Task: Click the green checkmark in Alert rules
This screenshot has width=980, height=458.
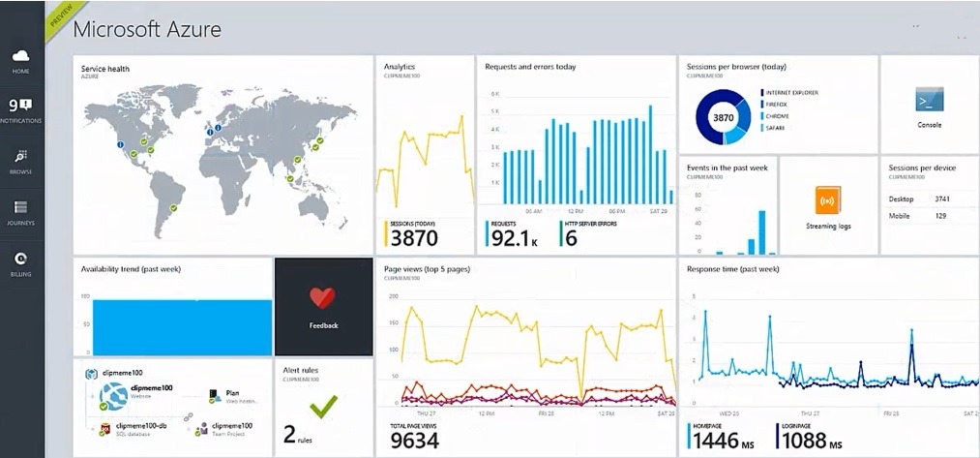Action: pos(324,407)
